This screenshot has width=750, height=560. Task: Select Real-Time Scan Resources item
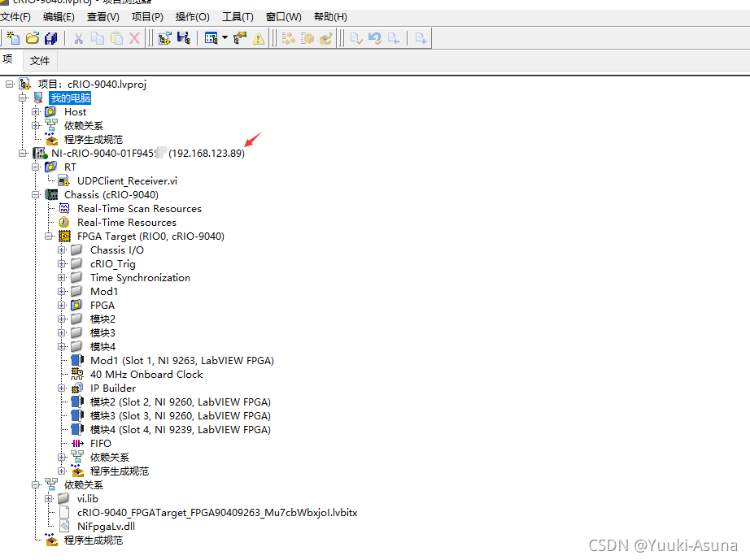point(139,209)
